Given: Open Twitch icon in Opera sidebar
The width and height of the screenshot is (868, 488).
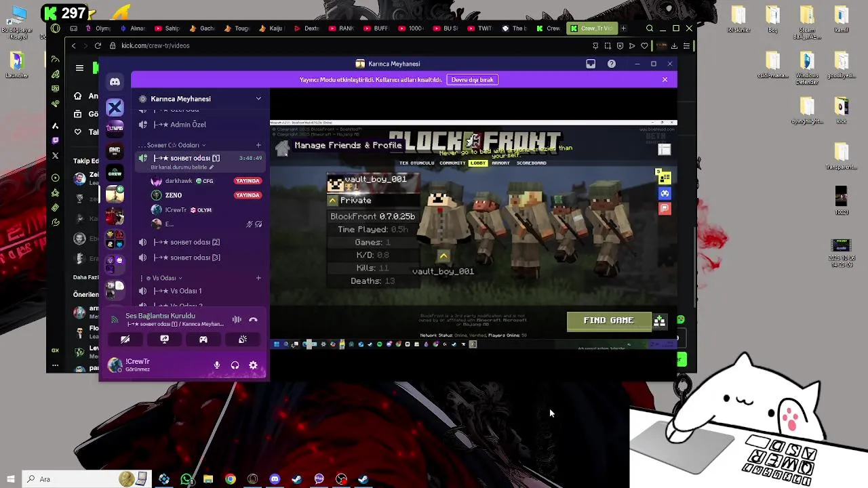Looking at the screenshot, I should [56, 140].
